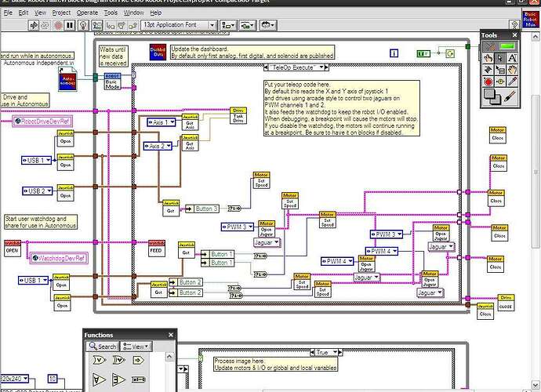Open the Window menu
Screen dimensions: 541x392
click(x=133, y=13)
